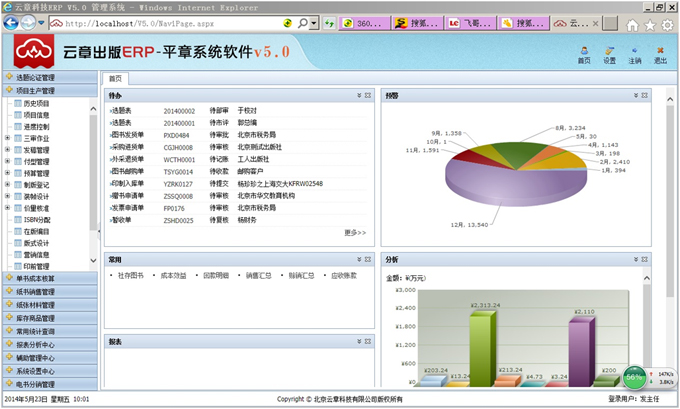Select the 首页 content tab
The height and width of the screenshot is (409, 680).
click(115, 79)
